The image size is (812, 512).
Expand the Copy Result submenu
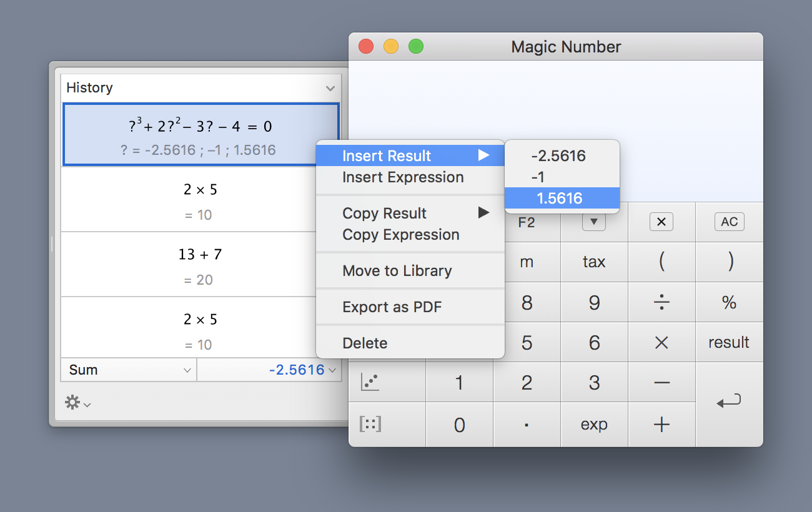point(410,214)
